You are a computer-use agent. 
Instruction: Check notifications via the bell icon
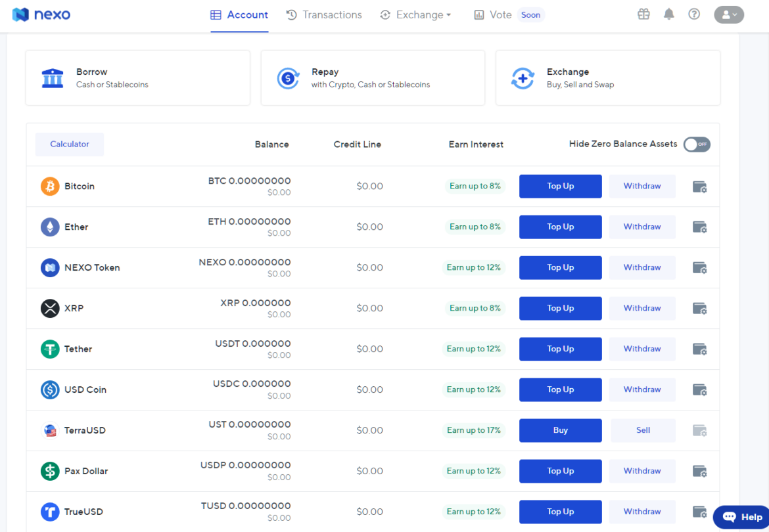coord(669,14)
